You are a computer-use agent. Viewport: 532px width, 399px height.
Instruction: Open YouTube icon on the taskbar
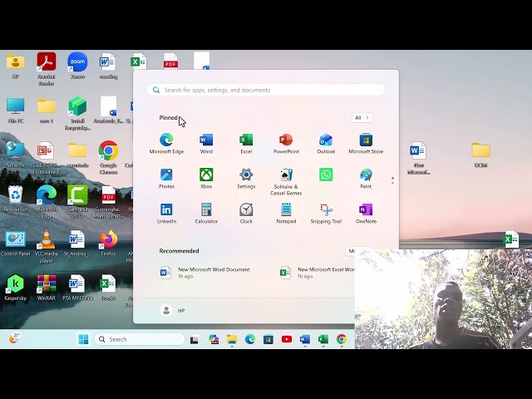pos(287,339)
